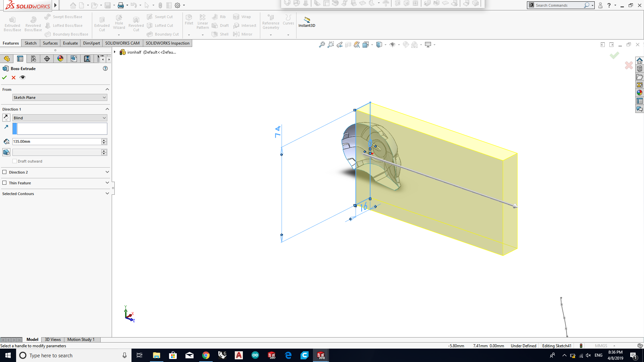Switch to the Evaluate ribbon tab

[x=70, y=43]
